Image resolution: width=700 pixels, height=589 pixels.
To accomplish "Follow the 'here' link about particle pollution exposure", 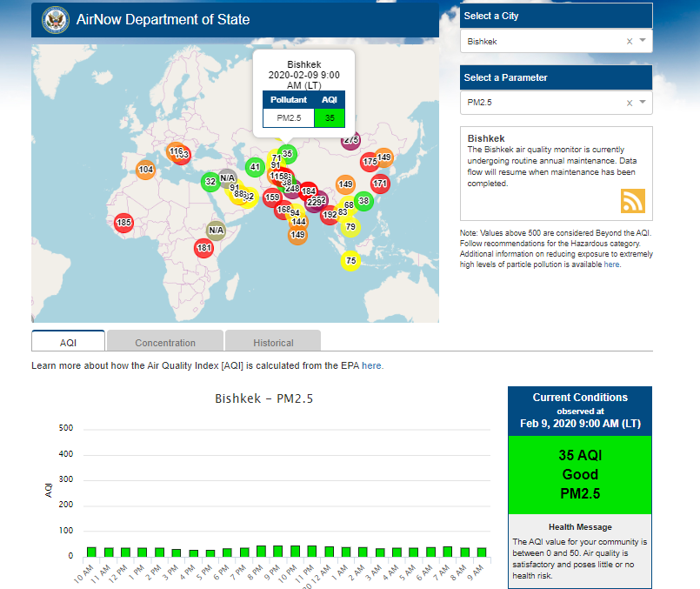I will click(x=612, y=264).
